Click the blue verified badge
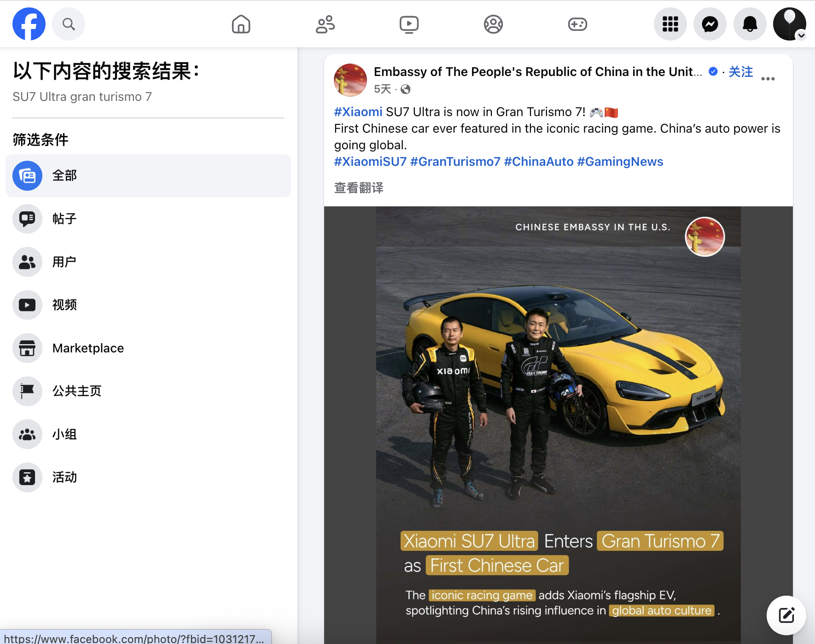Image resolution: width=815 pixels, height=644 pixels. (x=713, y=71)
